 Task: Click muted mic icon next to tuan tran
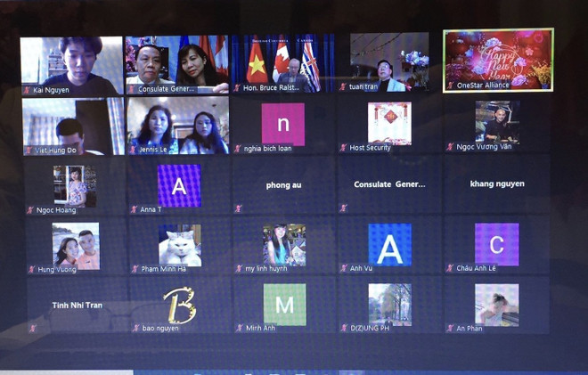(343, 87)
